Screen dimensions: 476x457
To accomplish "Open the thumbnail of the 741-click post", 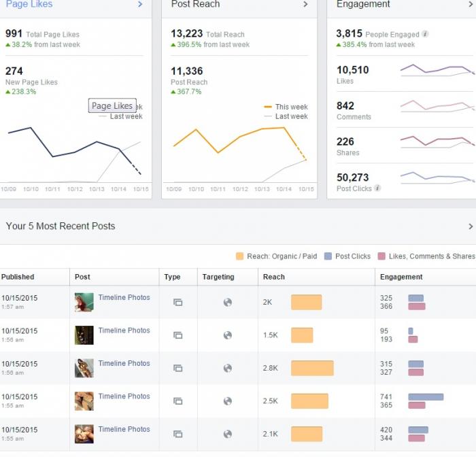I will [84, 401].
